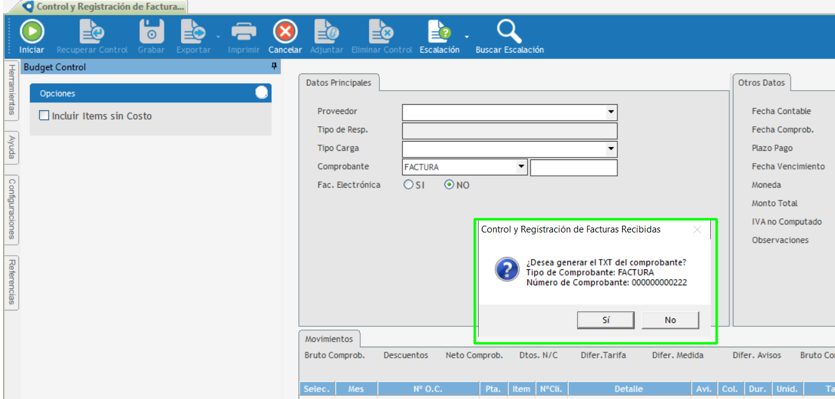Click the Plazo Pago label
The height and width of the screenshot is (399, 835).
772,148
